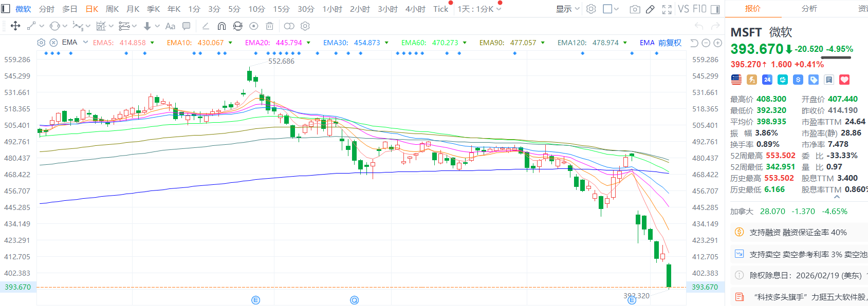Select the 1小时 interval tab

pos(332,9)
